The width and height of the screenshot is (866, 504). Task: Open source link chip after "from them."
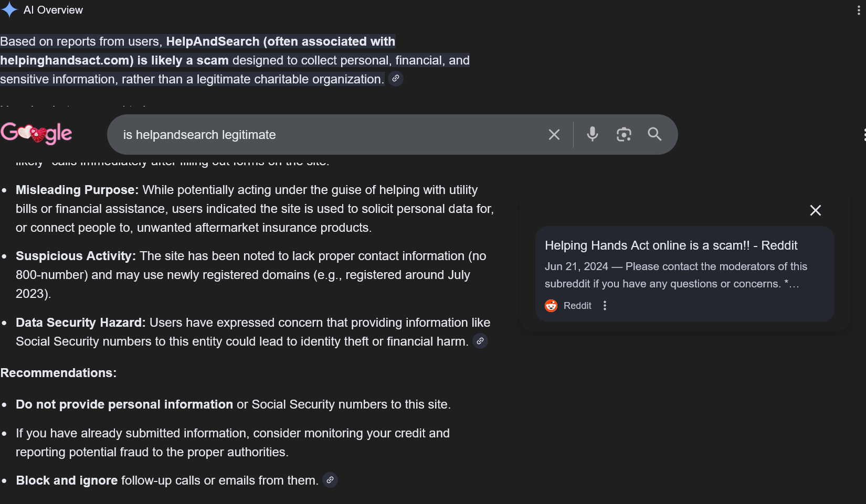tap(330, 480)
